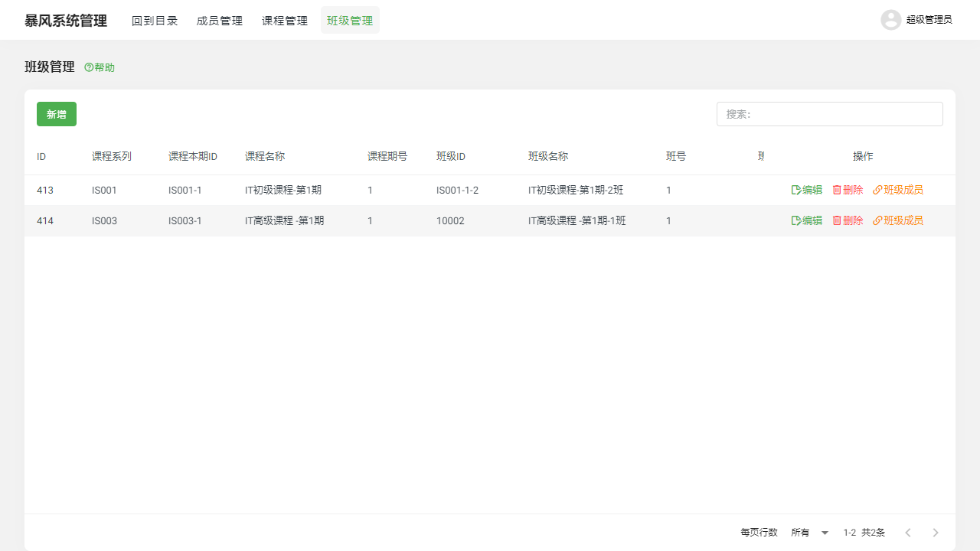
Task: Open the help question-mark icon beside 班级管理
Action: pos(87,67)
